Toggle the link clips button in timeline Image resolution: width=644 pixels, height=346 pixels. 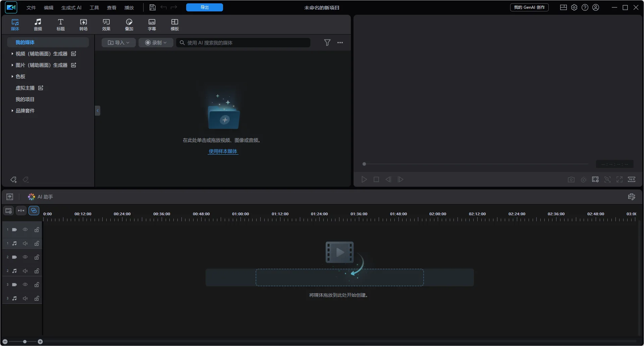pyautogui.click(x=34, y=211)
